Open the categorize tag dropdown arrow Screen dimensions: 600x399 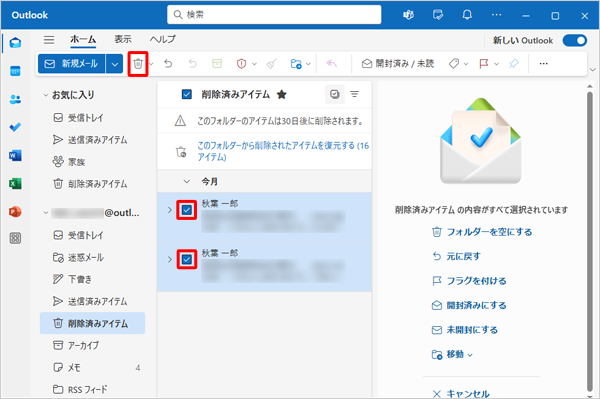click(466, 64)
